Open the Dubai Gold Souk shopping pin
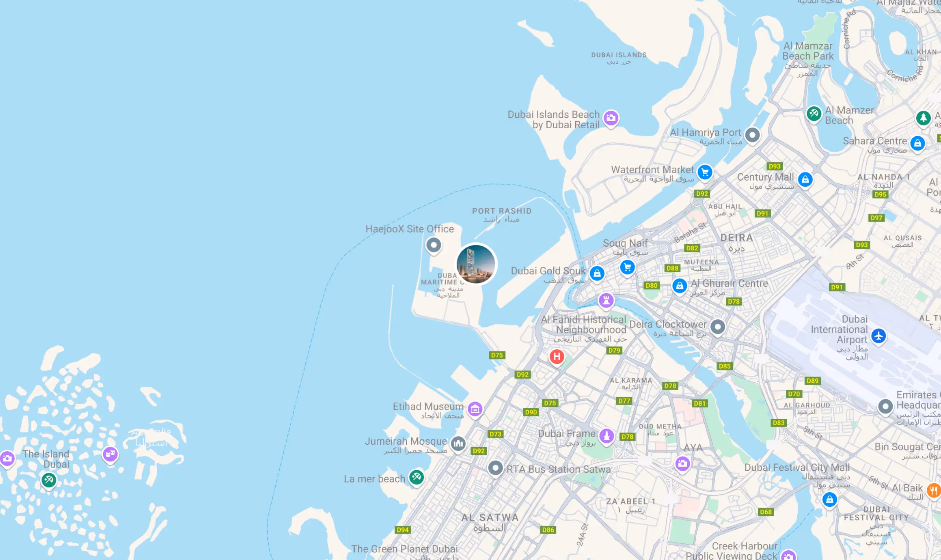The height and width of the screenshot is (560, 941). (597, 274)
